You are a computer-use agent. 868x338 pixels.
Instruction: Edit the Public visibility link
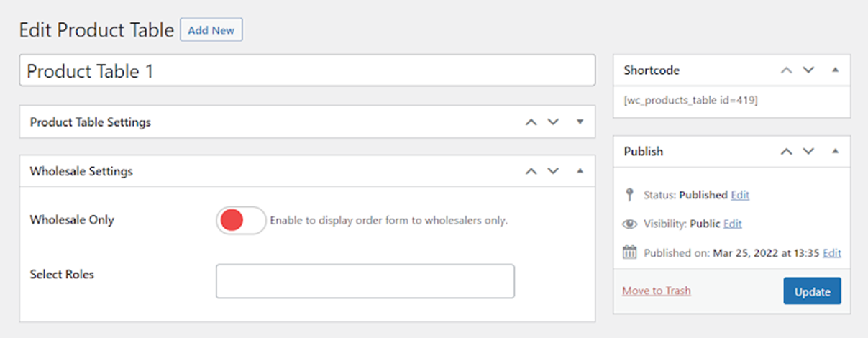[732, 224]
